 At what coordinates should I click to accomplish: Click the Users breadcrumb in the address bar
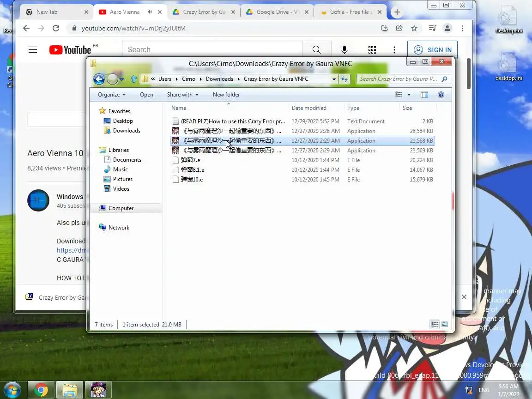click(165, 79)
